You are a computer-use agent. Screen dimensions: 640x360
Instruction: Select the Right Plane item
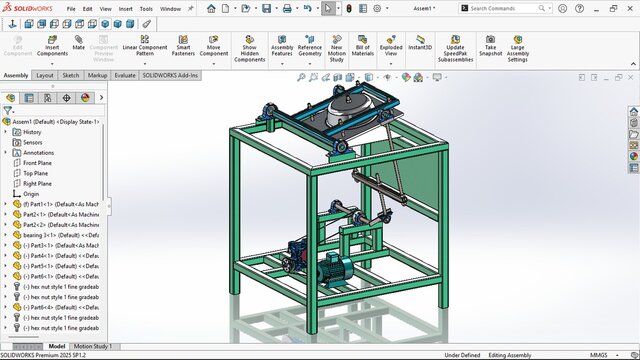pos(37,184)
